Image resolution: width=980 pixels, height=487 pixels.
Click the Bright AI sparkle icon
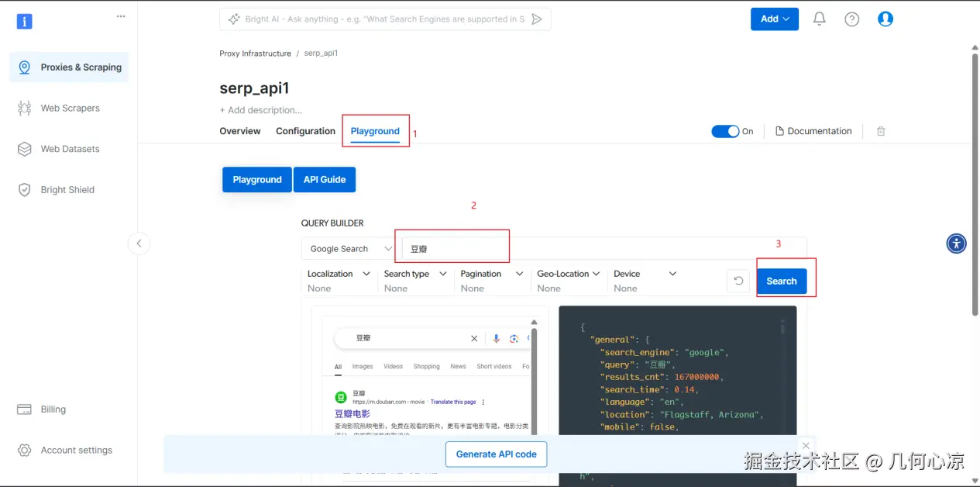pos(234,19)
